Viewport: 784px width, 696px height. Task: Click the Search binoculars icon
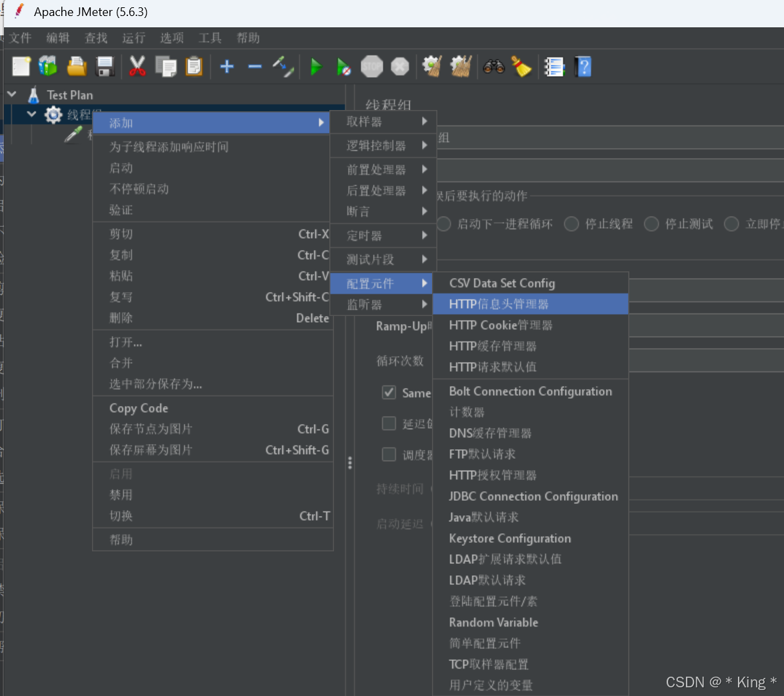pyautogui.click(x=493, y=67)
